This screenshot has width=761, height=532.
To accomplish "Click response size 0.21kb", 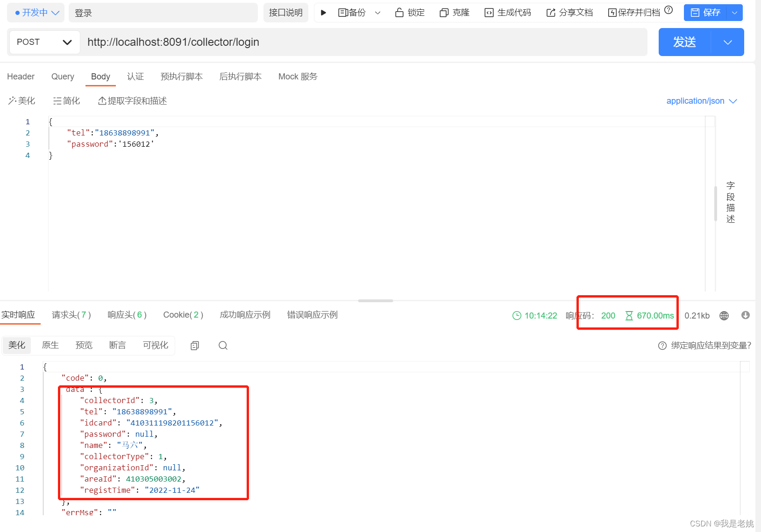I will pyautogui.click(x=697, y=316).
